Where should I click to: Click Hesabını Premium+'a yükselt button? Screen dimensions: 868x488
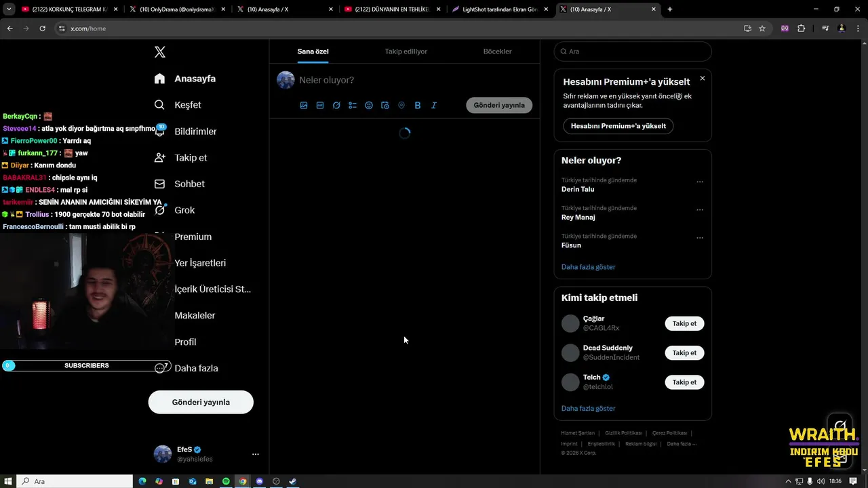click(x=618, y=126)
